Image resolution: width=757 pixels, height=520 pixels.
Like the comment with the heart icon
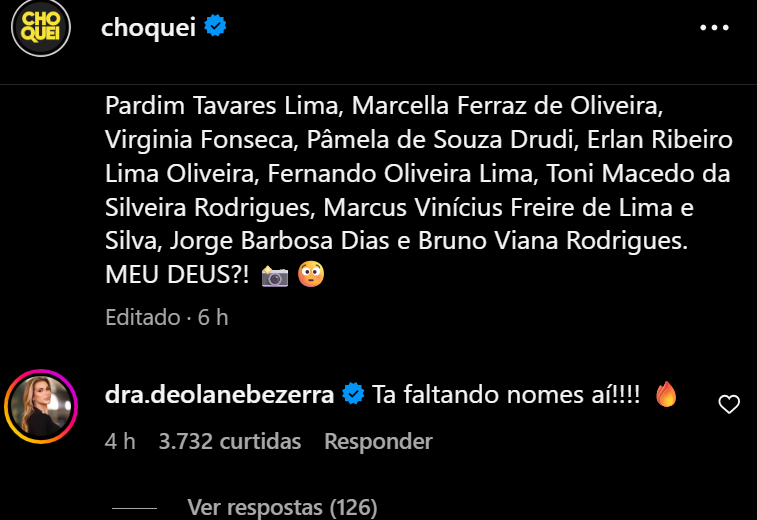[729, 404]
